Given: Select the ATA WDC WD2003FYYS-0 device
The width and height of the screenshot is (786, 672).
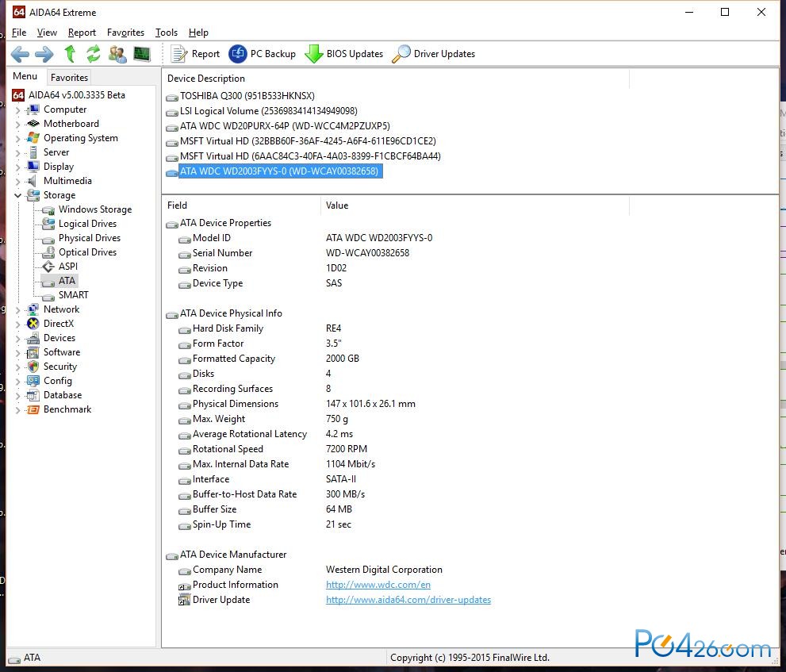Looking at the screenshot, I should pos(279,171).
